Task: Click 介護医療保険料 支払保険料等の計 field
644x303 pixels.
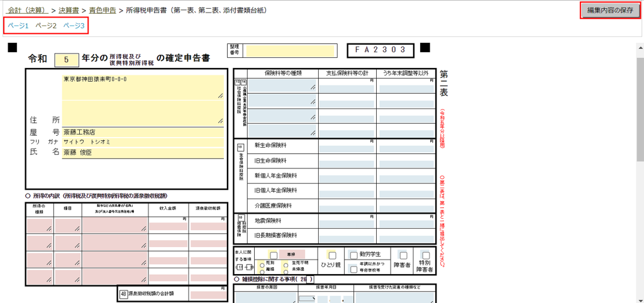Action: pyautogui.click(x=347, y=208)
